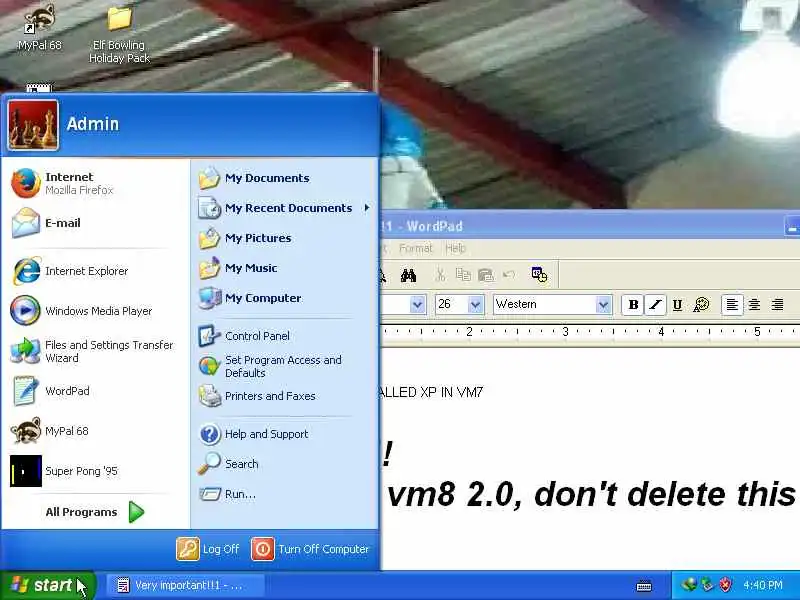Click the 4:40 PM clock
Viewport: 800px width, 600px height.
point(763,585)
